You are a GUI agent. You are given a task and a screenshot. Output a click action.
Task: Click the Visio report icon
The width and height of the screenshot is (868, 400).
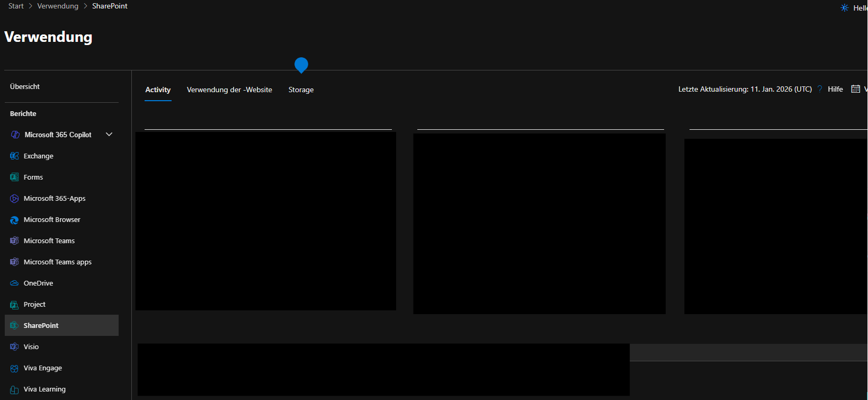[14, 346]
